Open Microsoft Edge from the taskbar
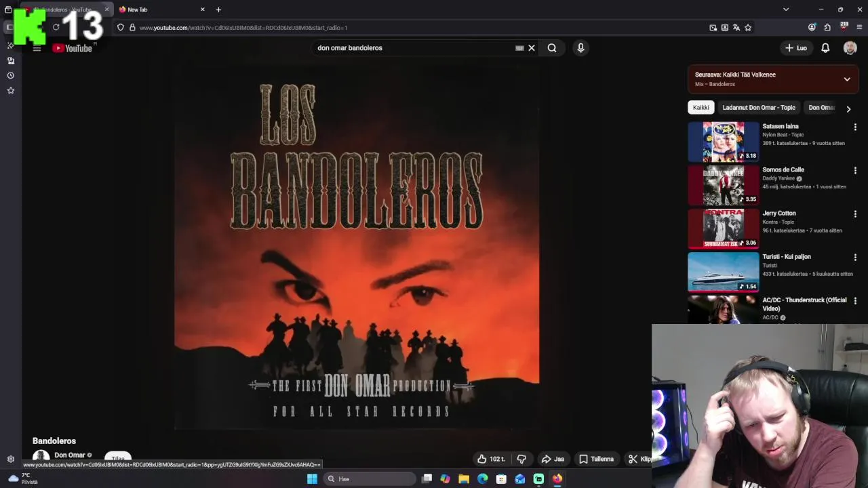This screenshot has width=868, height=488. (x=482, y=479)
